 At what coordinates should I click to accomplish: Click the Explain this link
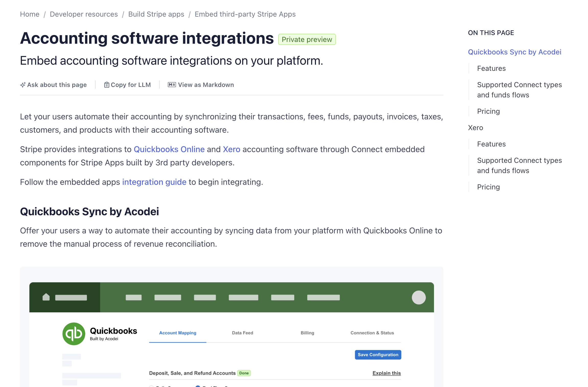[x=386, y=373]
